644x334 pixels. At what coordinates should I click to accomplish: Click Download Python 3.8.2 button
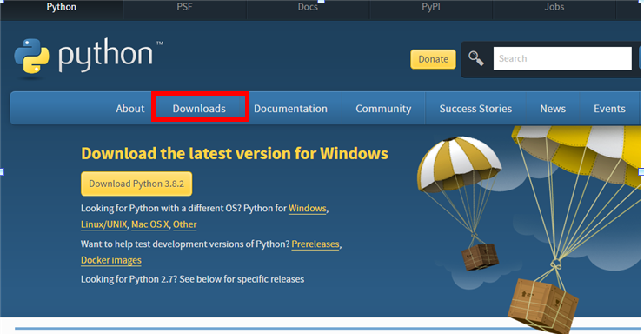tap(136, 184)
